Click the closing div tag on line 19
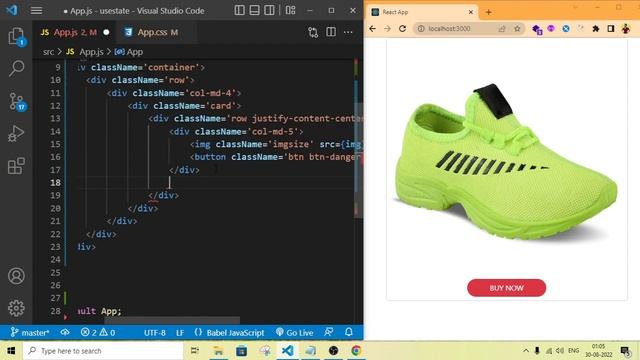640x360 pixels. [163, 196]
